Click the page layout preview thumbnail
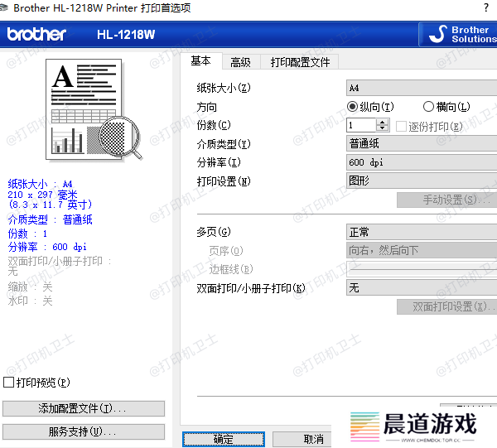This screenshot has height=448, width=497. [94, 109]
